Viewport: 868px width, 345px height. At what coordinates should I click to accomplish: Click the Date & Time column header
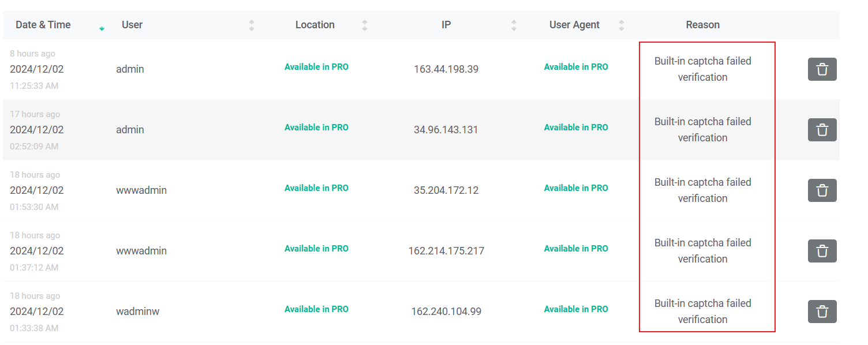43,25
